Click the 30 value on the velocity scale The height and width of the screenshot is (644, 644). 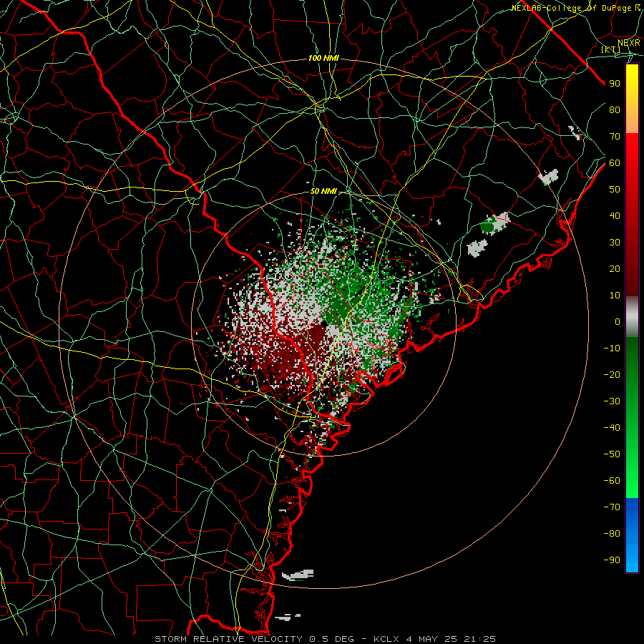(x=615, y=243)
